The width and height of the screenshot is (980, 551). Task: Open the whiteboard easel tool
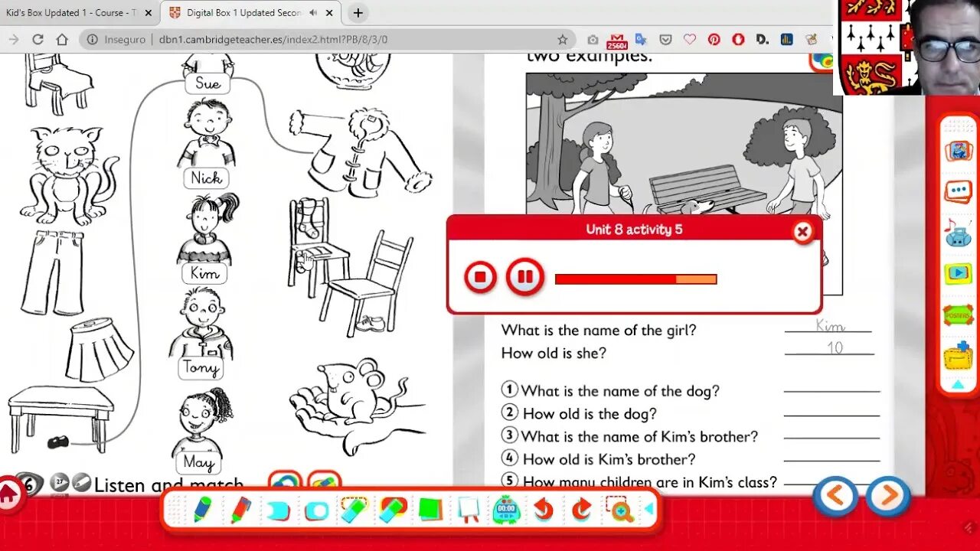(x=469, y=510)
